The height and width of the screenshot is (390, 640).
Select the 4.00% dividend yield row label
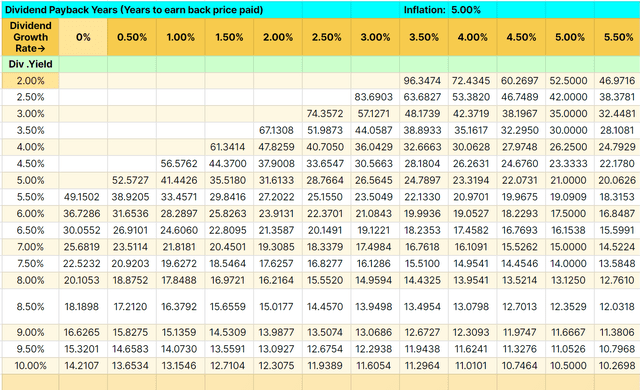click(x=31, y=147)
